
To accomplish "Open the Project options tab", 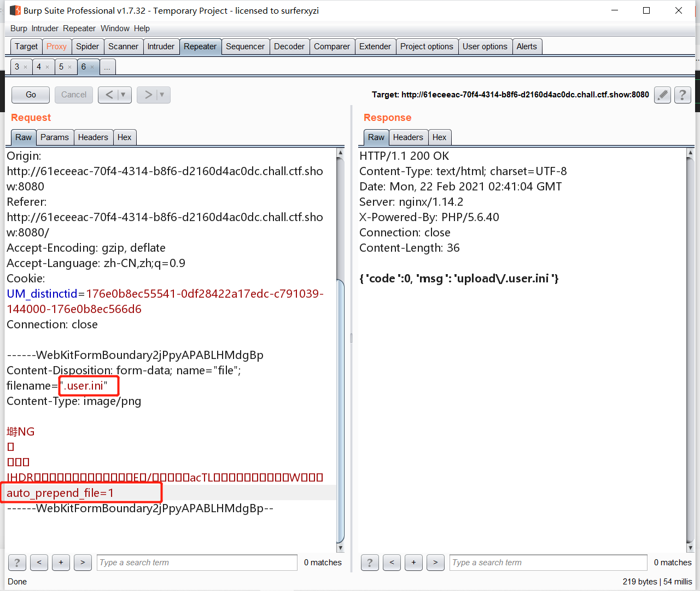I will tap(427, 47).
